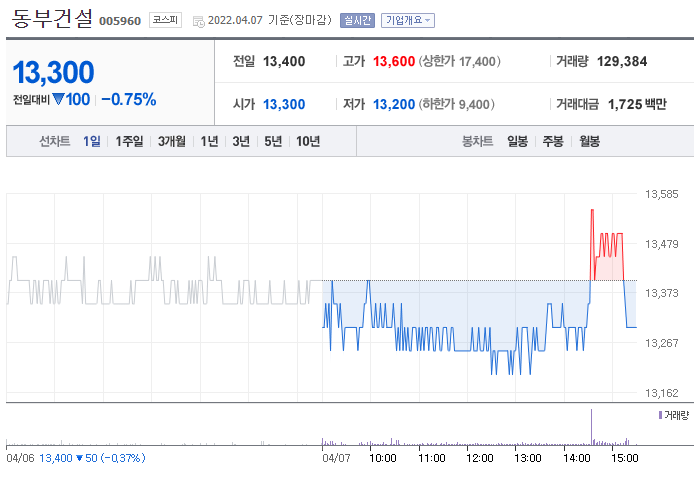694x477 pixels.
Task: Click the 하한가 9,400 text
Action: (456, 104)
